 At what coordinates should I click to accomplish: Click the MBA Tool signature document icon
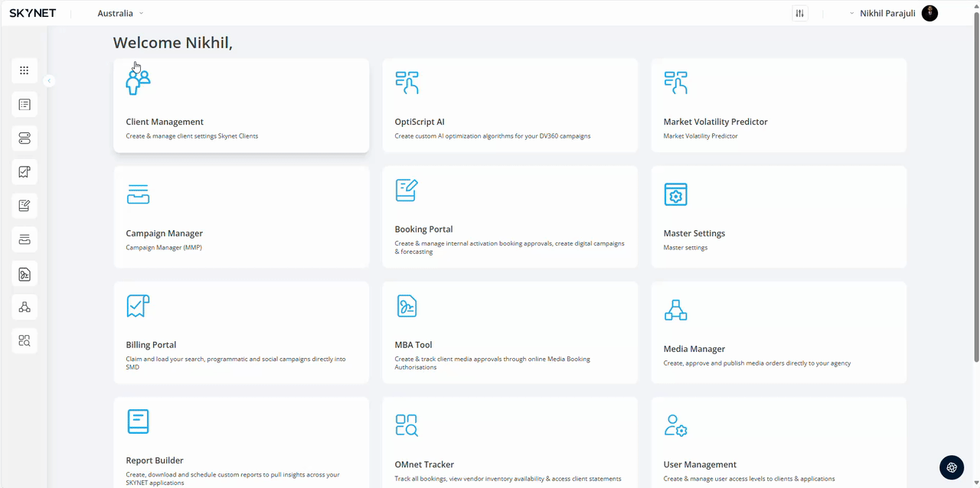pyautogui.click(x=407, y=306)
